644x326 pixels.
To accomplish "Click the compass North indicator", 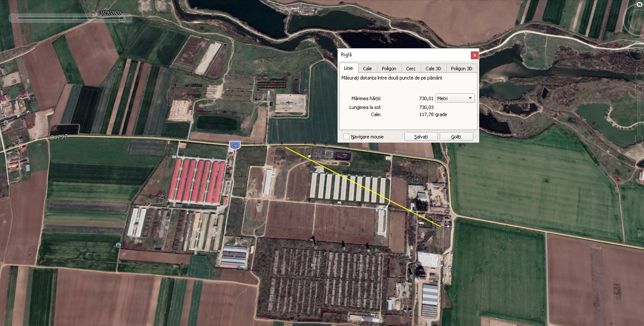I will [639, 5].
